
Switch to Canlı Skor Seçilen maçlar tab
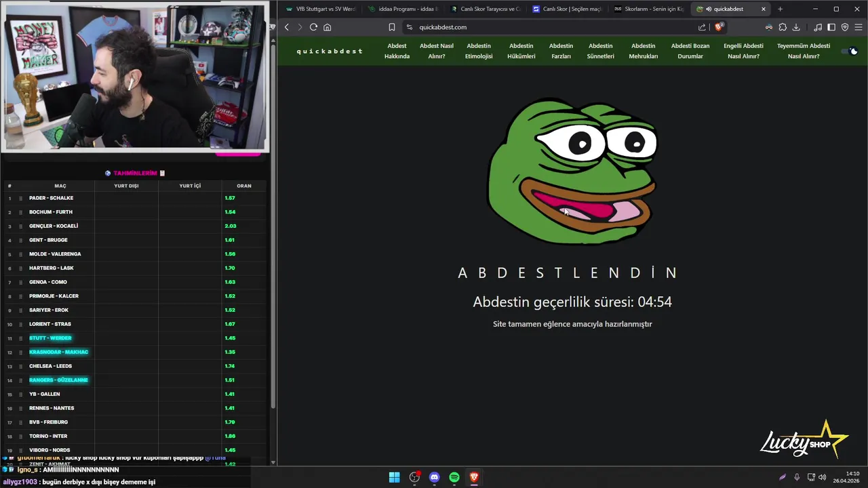(x=568, y=9)
